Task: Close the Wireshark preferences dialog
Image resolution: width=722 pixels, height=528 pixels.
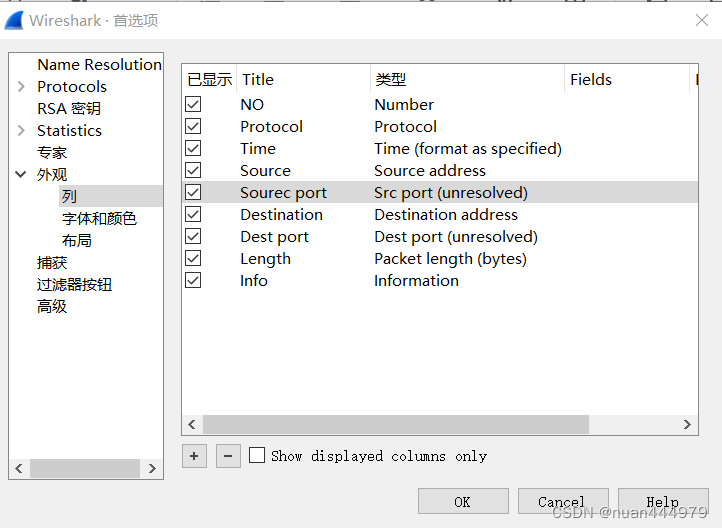Action: (x=702, y=20)
